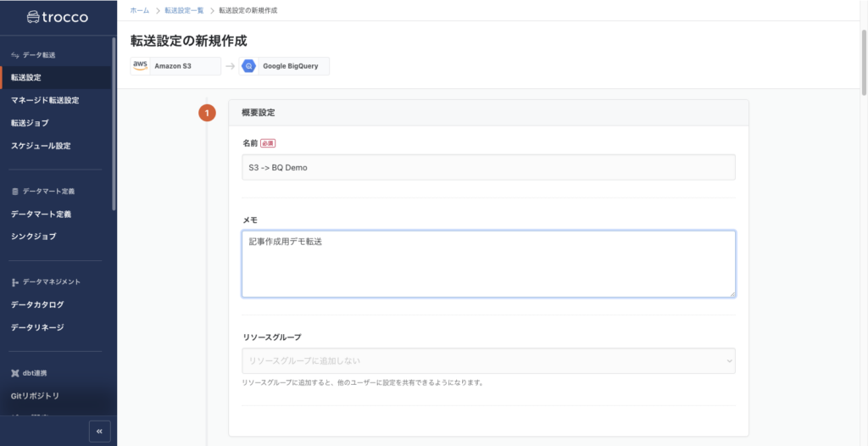Click the データ転送 section transfer icon

click(14, 55)
